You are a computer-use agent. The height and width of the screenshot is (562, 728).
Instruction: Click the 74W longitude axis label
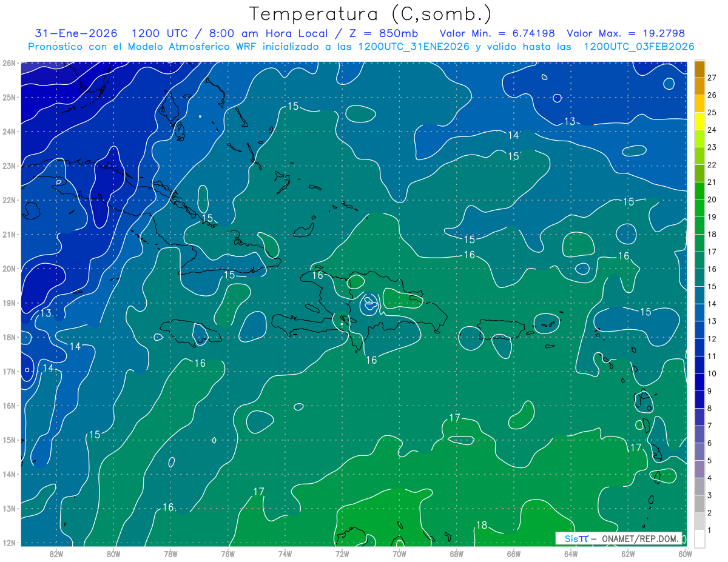coord(285,554)
